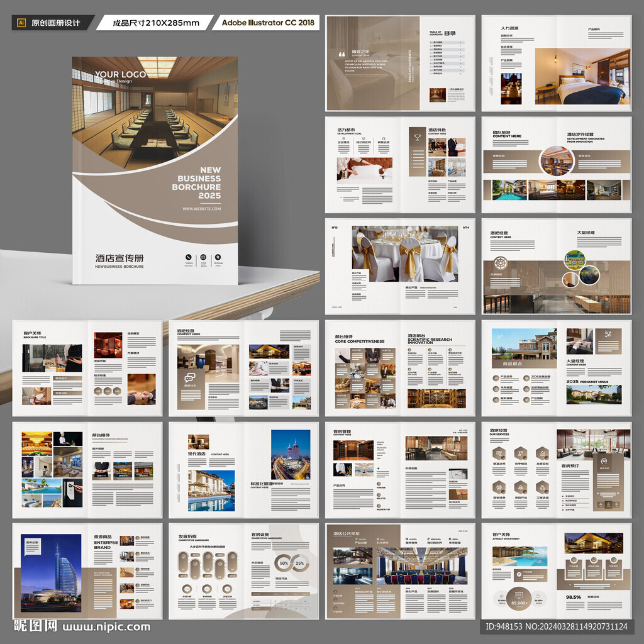Screen dimensions: 644x644
Task: Click the white quotation mark icon beside 精致之家
Action: (x=341, y=54)
